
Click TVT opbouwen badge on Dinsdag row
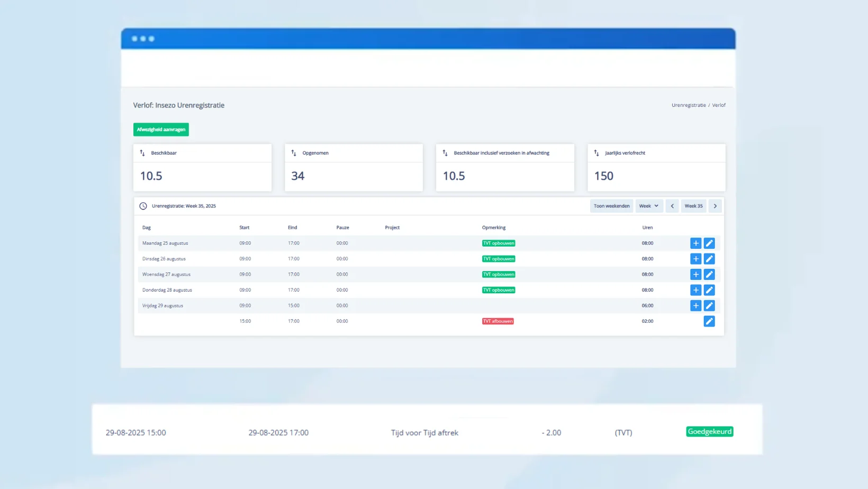pyautogui.click(x=499, y=259)
